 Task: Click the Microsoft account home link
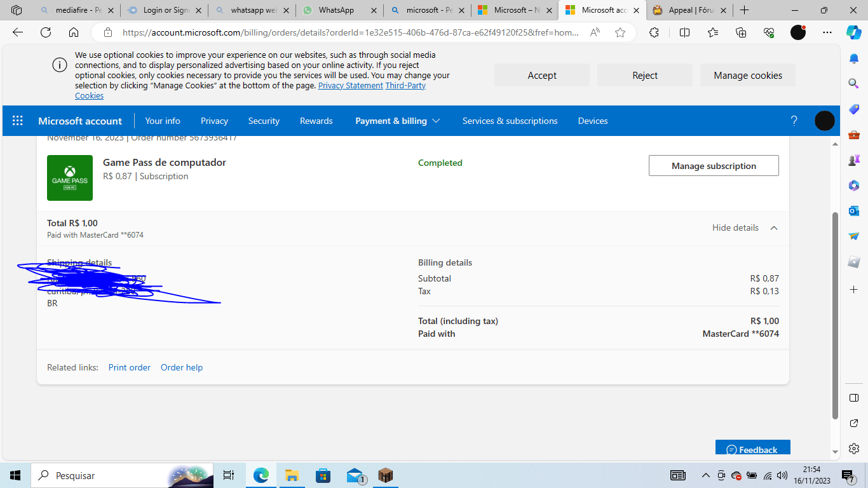pos(80,121)
